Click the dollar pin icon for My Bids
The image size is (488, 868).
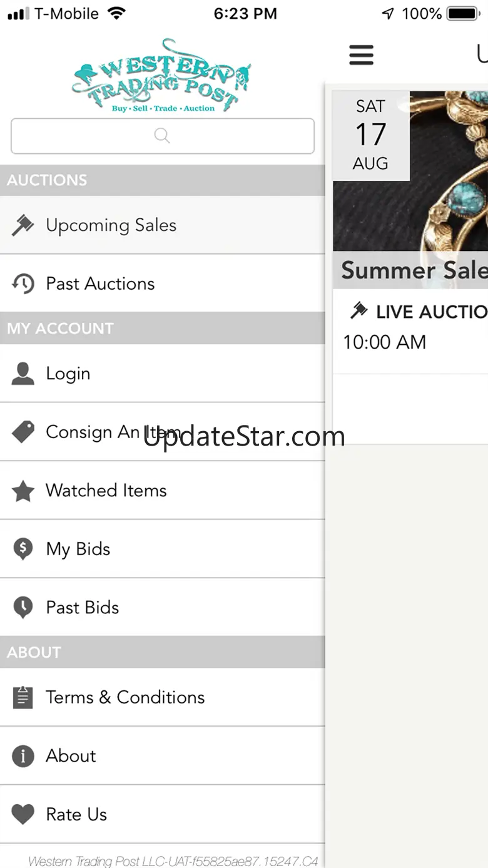23,549
